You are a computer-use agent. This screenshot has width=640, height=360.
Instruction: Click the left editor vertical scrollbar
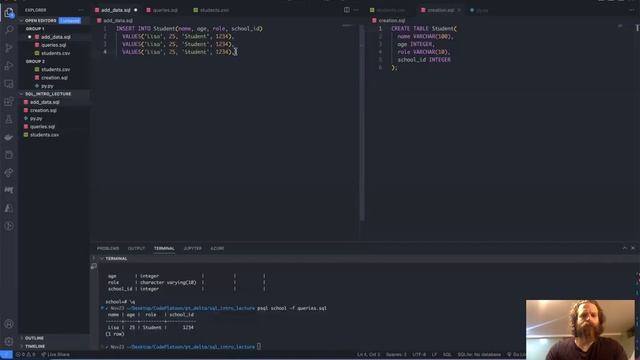(x=362, y=122)
